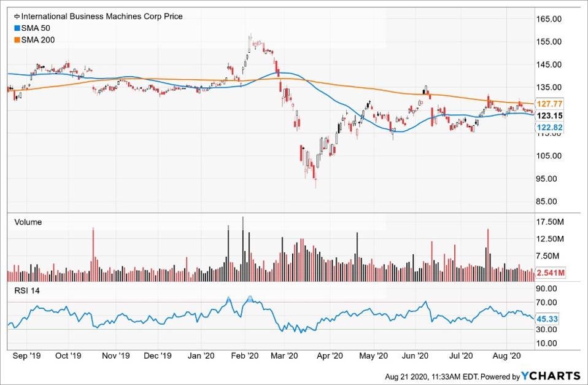Click the 90.00 RSI axis label
This screenshot has height=385, width=588.
(x=547, y=289)
